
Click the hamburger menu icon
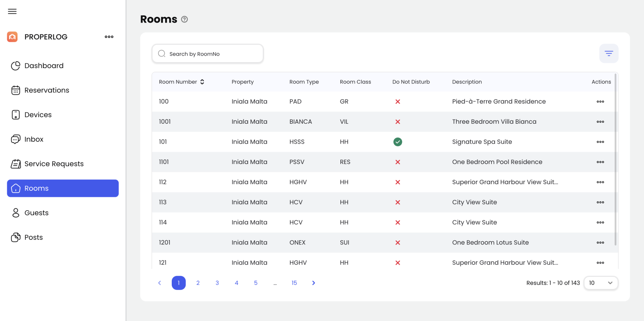tap(12, 11)
